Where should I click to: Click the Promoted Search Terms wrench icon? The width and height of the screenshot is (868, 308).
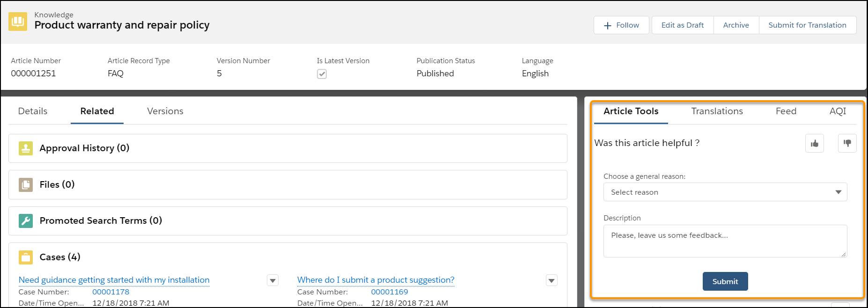click(x=26, y=220)
